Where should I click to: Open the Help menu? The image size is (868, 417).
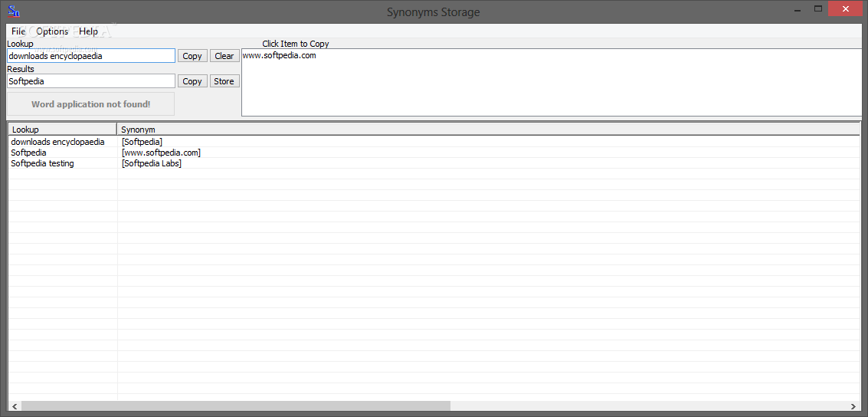coord(89,31)
